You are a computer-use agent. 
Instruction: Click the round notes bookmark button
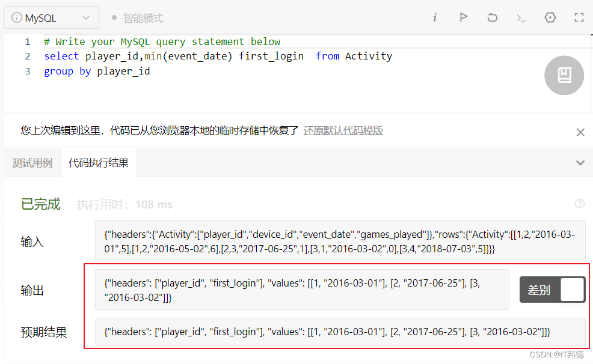click(x=564, y=75)
